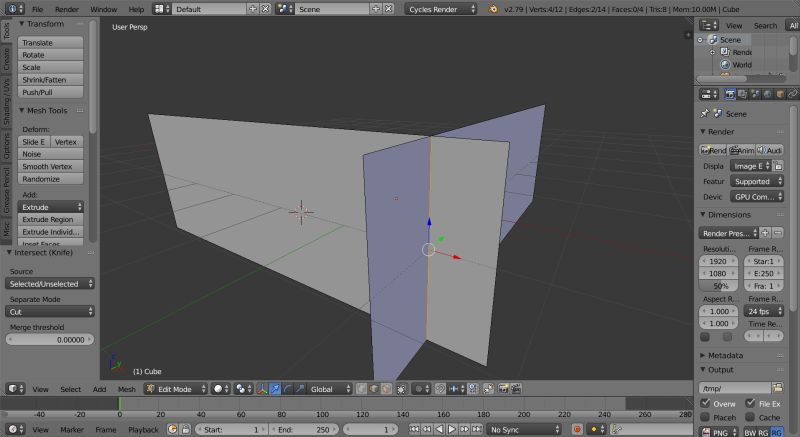Enable the Placeholders checkbox
800x437 pixels.
(x=705, y=417)
